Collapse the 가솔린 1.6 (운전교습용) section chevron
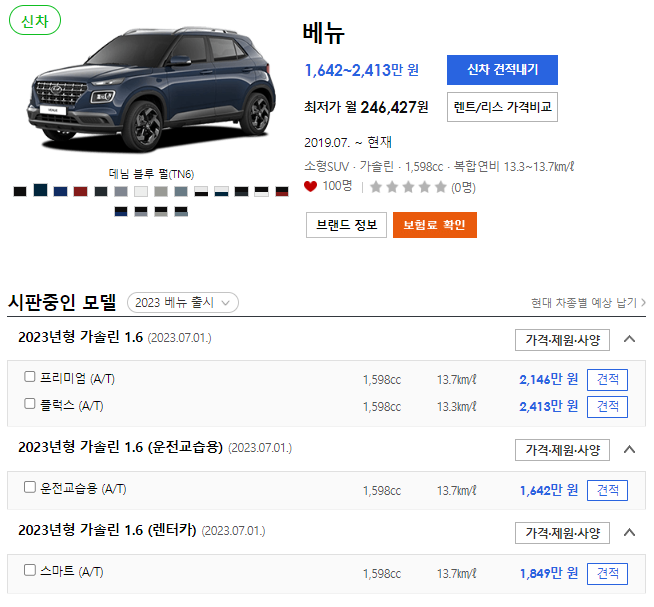 click(x=629, y=449)
